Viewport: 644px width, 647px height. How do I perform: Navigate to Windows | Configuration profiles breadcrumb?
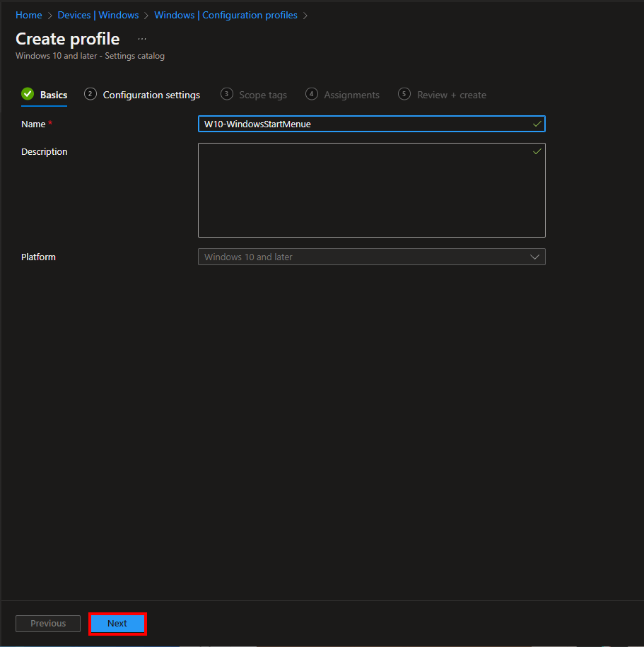[x=226, y=15]
